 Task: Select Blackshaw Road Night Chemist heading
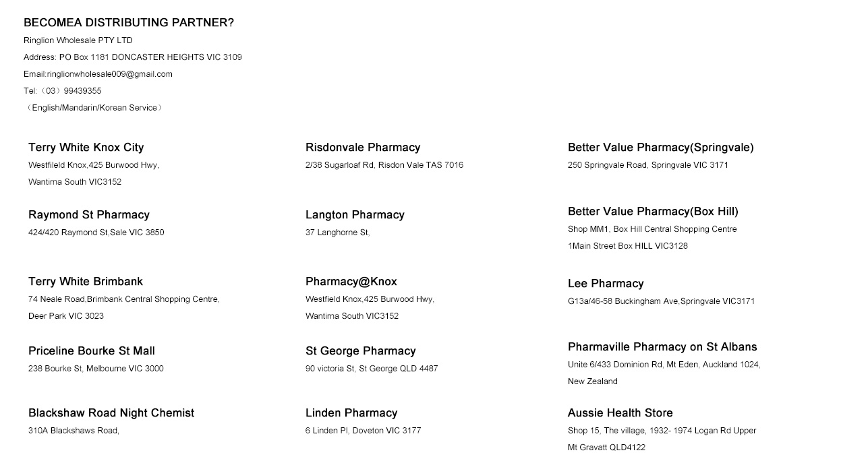pos(111,413)
